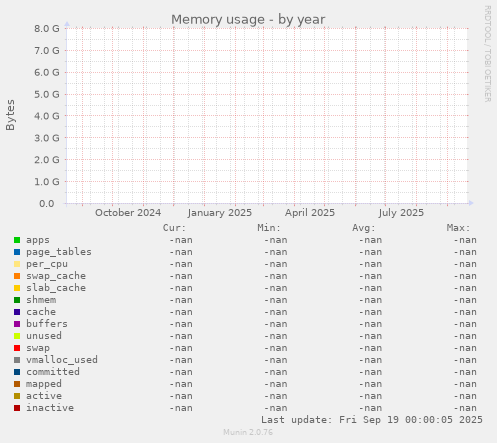The height and width of the screenshot is (443, 497).
Task: Click the 'January 2025' x-axis label
Action: pos(220,213)
